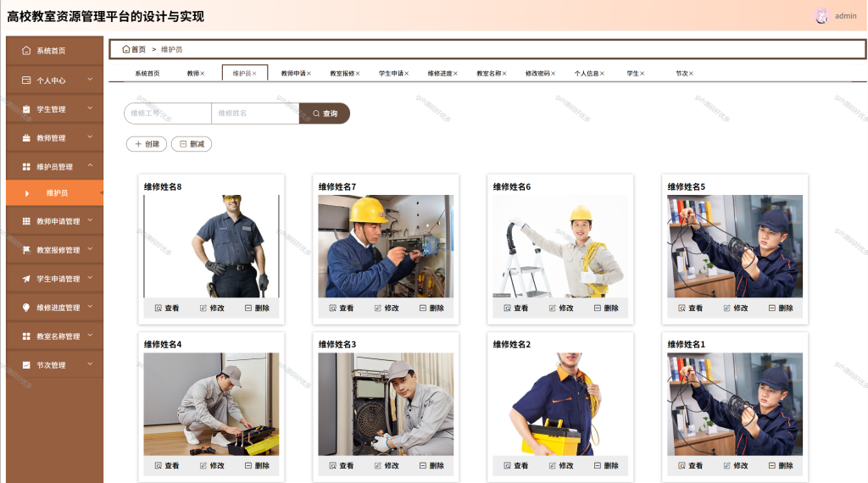Click the 维修姓名6 worker photo

[560, 247]
